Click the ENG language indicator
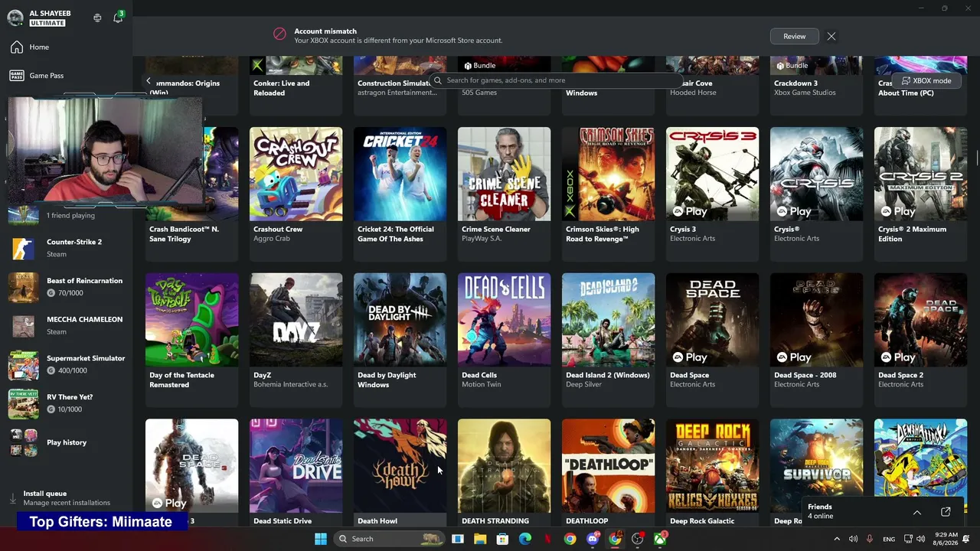980x551 pixels. pyautogui.click(x=889, y=539)
